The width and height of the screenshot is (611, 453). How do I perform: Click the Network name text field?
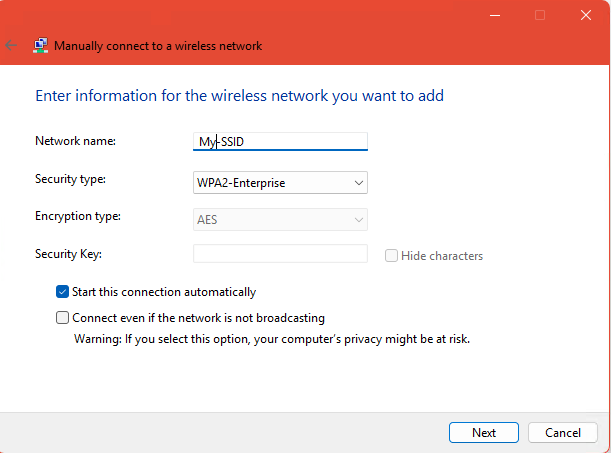[x=281, y=141]
